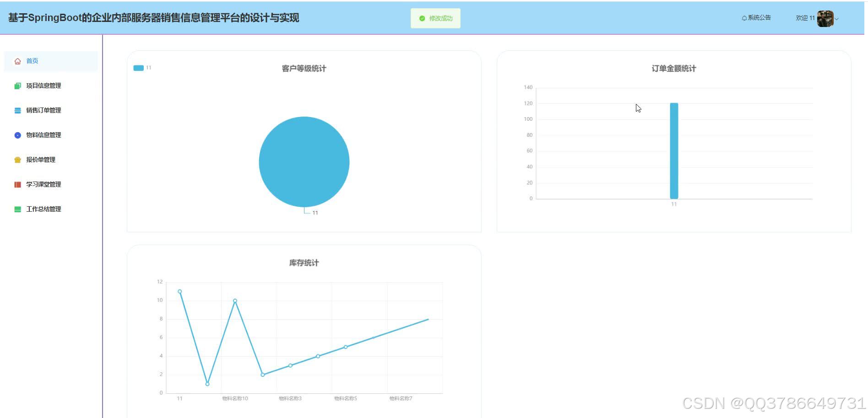The width and height of the screenshot is (868, 418).
Task: Open 销售订单管理 menu item
Action: click(x=43, y=110)
